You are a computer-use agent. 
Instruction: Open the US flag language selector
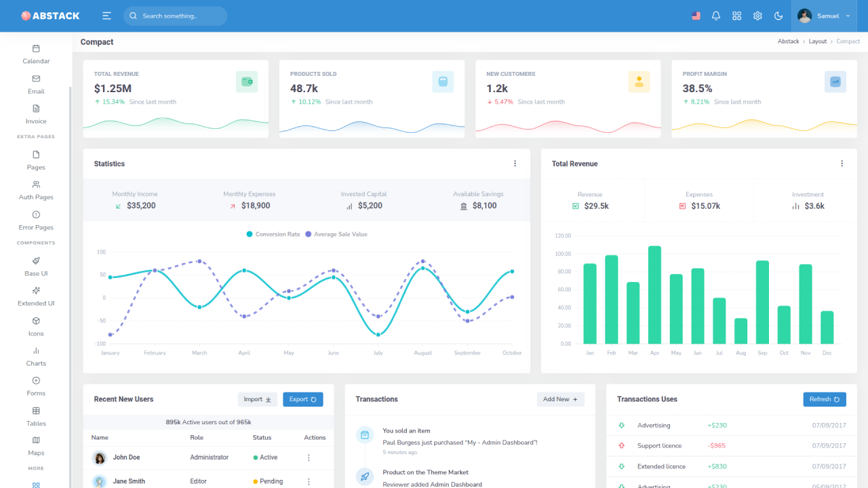click(x=696, y=16)
